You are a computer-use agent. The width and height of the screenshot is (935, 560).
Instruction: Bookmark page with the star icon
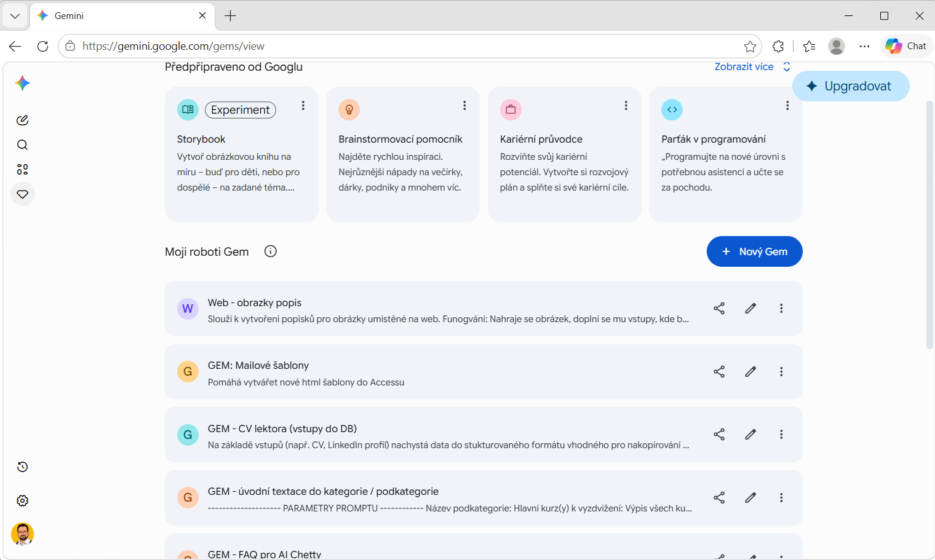click(750, 46)
